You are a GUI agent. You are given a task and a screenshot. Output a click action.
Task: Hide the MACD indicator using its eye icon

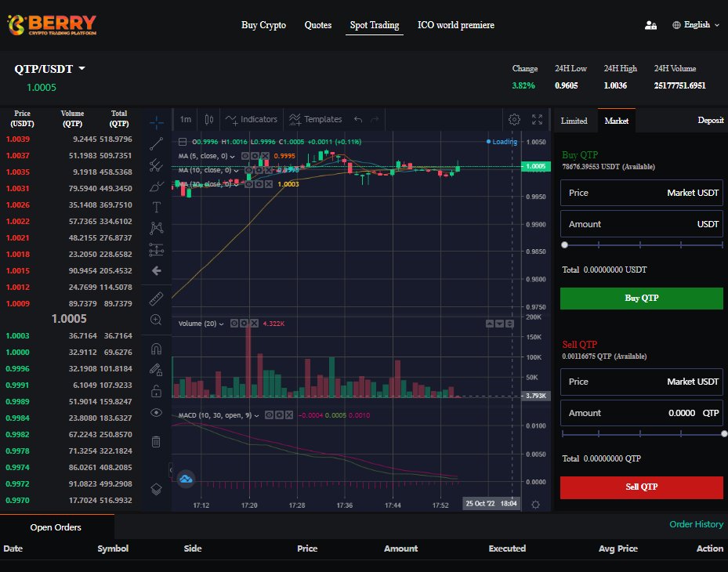coord(269,415)
